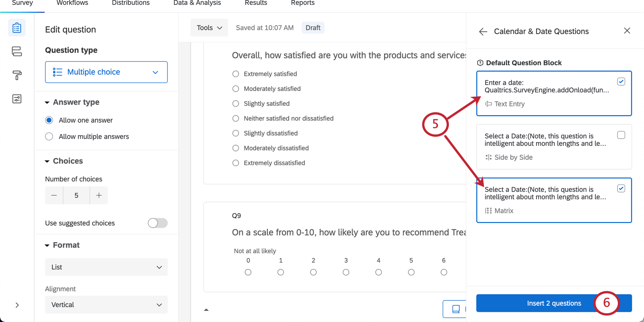This screenshot has height=322, width=644.
Task: Decrease number of choices with minus
Action: (x=54, y=195)
